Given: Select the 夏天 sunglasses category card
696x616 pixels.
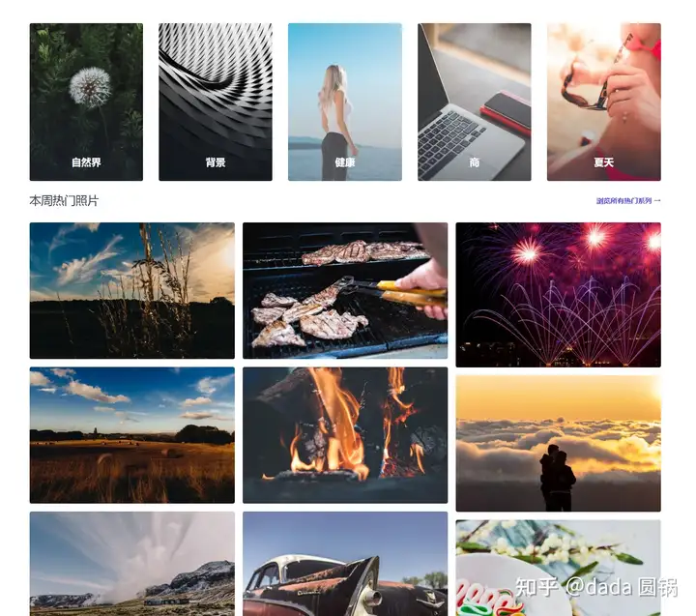Looking at the screenshot, I should pyautogui.click(x=603, y=102).
